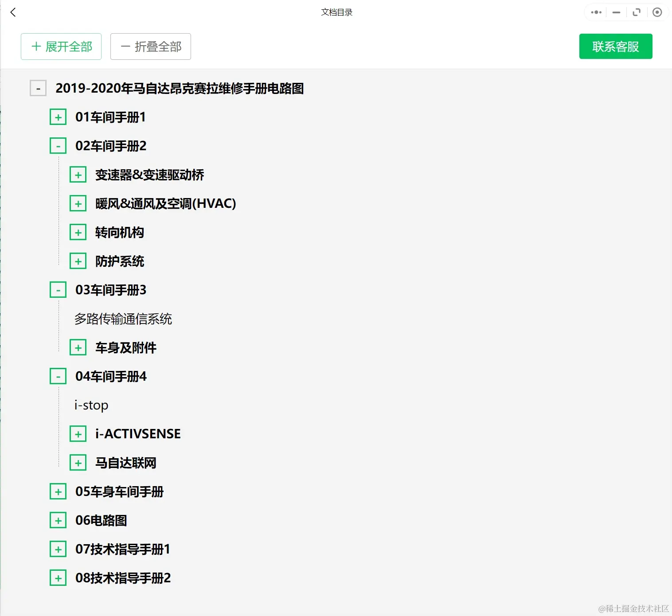The image size is (672, 616).
Task: Click the fullscreen resize icon in the capsule
Action: click(637, 12)
